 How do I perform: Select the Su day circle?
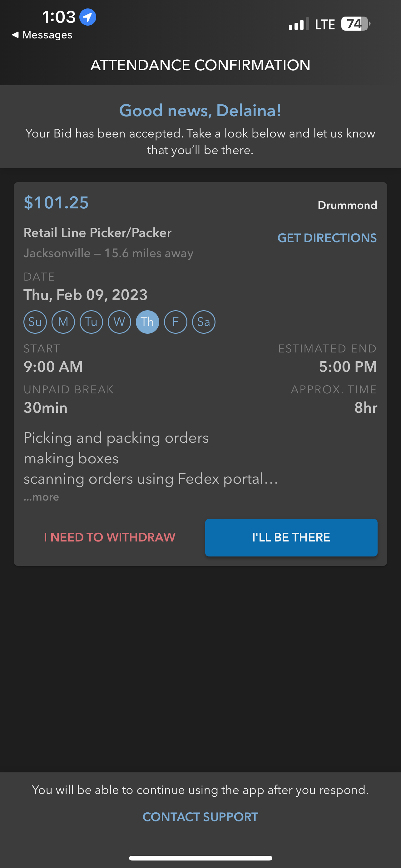point(35,322)
